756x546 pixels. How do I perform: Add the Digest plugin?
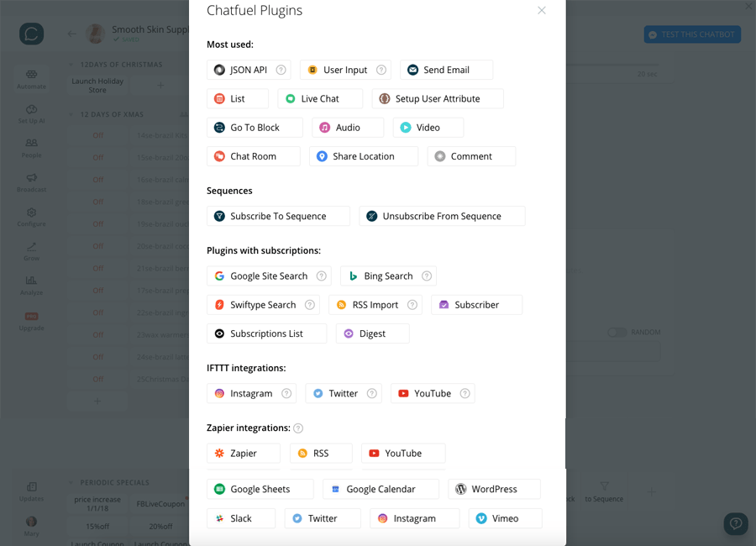[x=372, y=333]
